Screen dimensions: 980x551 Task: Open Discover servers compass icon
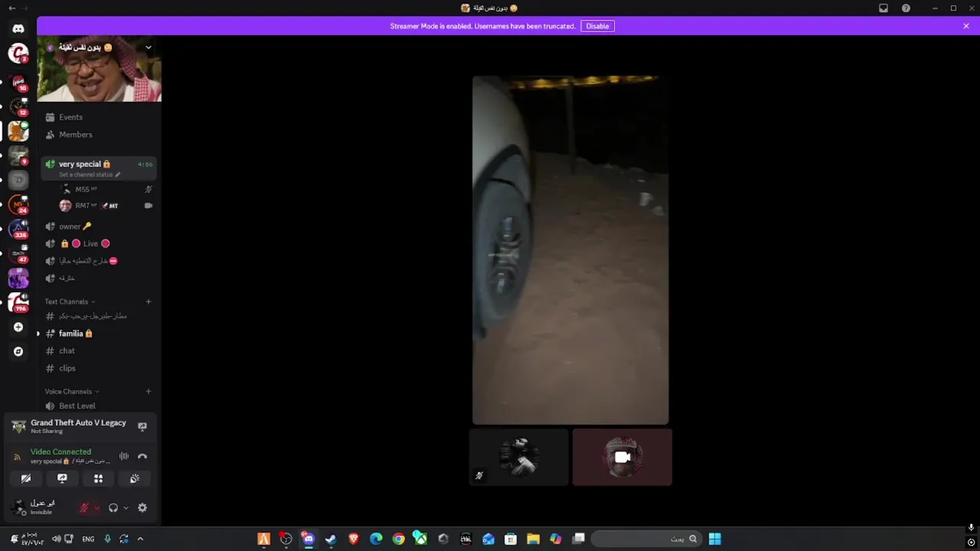pos(18,351)
